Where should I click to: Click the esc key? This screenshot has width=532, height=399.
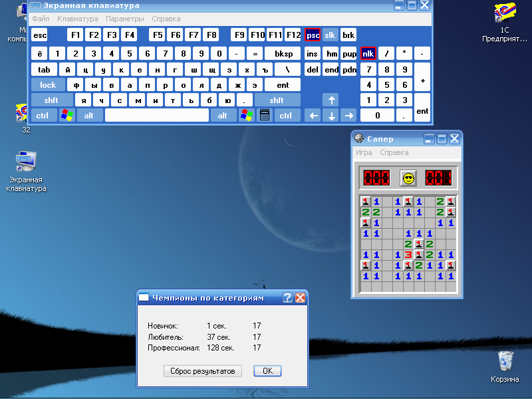(x=40, y=35)
